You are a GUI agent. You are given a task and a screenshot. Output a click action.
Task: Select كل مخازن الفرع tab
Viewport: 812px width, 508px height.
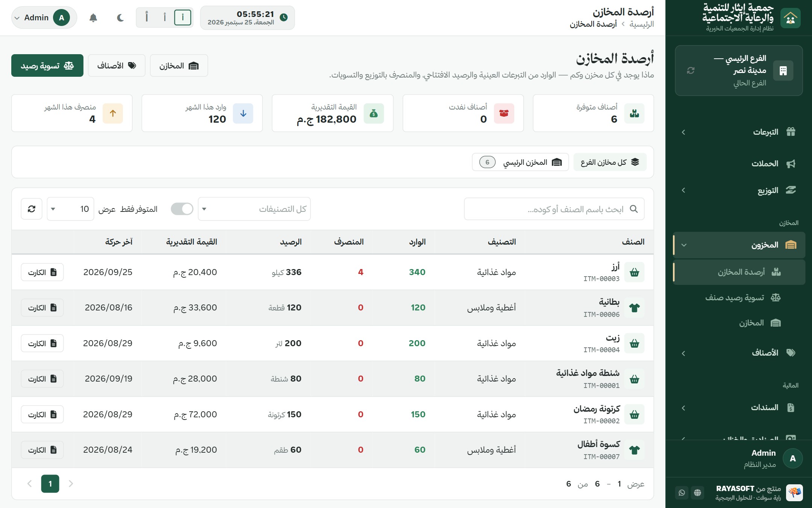click(610, 162)
